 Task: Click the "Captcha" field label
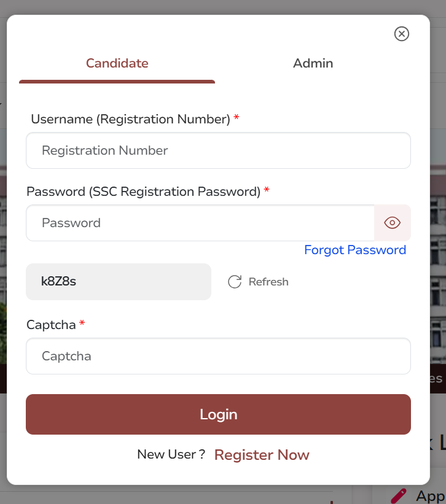coord(51,325)
